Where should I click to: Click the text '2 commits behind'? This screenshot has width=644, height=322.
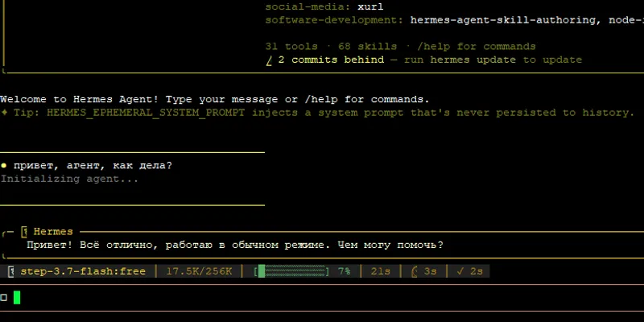tap(331, 60)
